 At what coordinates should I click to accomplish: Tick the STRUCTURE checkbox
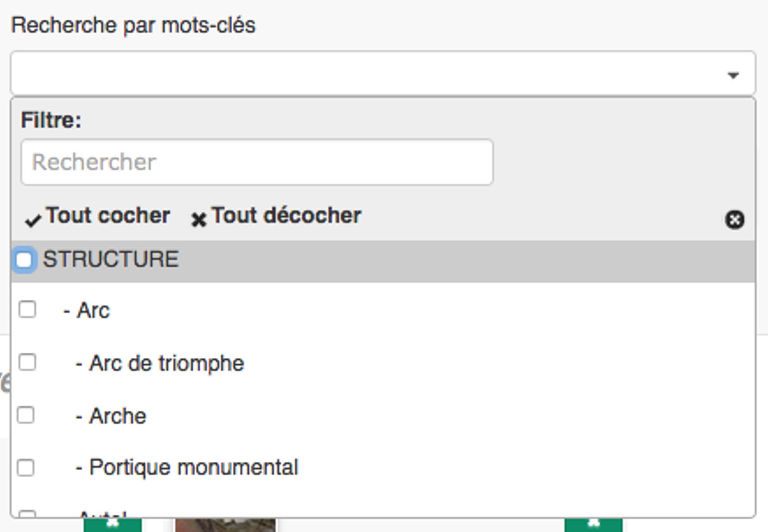pos(24,260)
